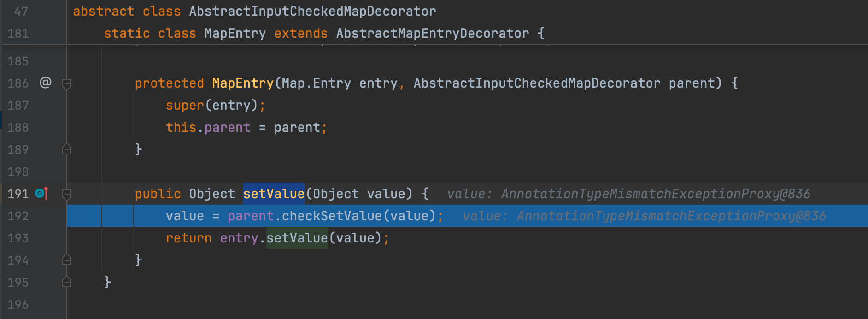This screenshot has height=319, width=868.
Task: Click AbstractMapEntryDecorator in the extends clause
Action: click(x=432, y=33)
